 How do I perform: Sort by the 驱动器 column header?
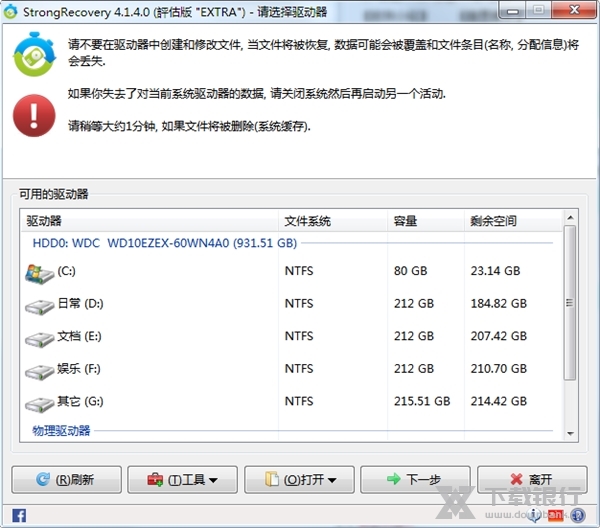click(150, 221)
